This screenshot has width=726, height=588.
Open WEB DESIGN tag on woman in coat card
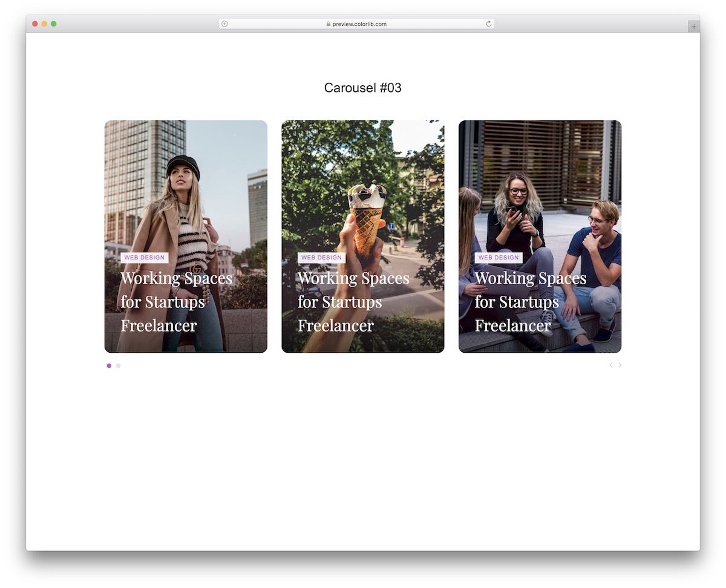tap(144, 258)
